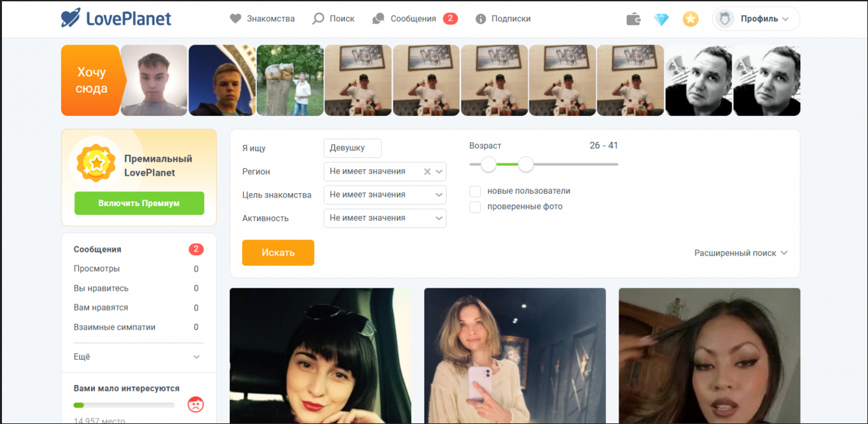Open the wallet icon in header
Screen dimensions: 868x424
click(x=633, y=19)
